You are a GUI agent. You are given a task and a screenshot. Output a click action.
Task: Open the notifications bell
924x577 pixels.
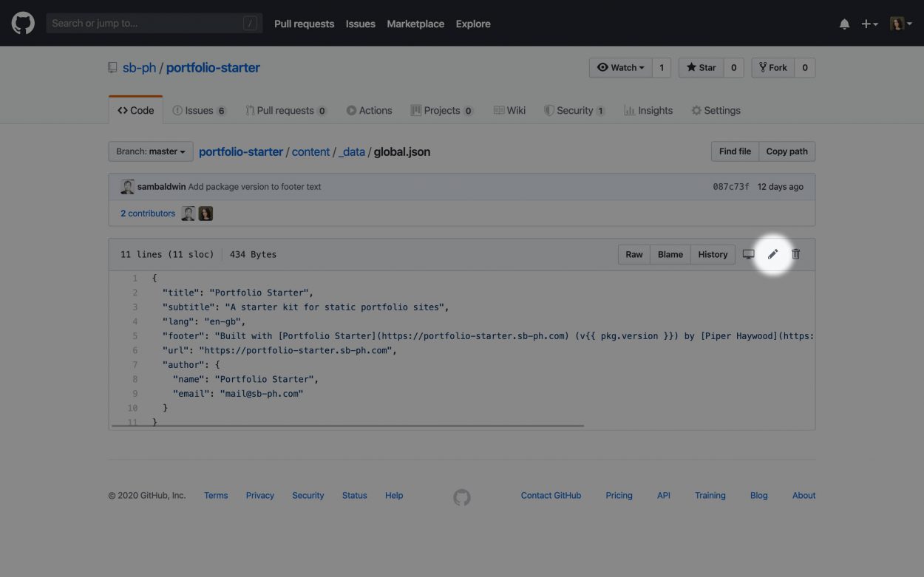(x=844, y=24)
